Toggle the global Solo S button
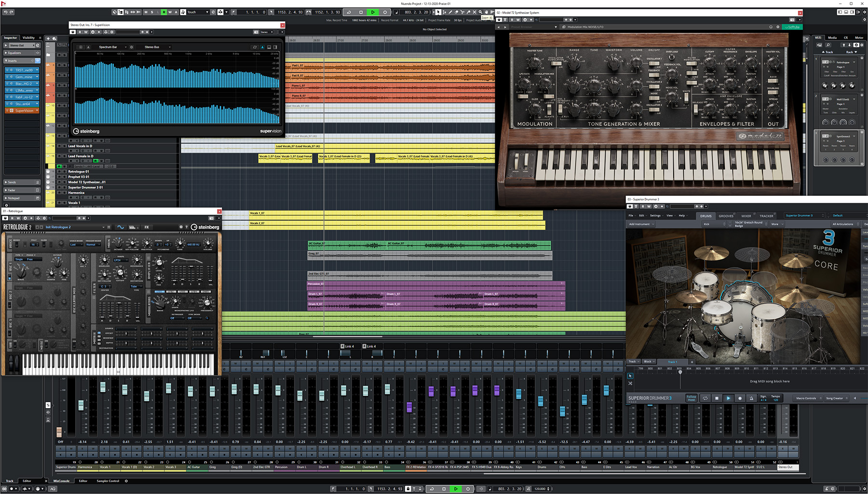 point(152,12)
